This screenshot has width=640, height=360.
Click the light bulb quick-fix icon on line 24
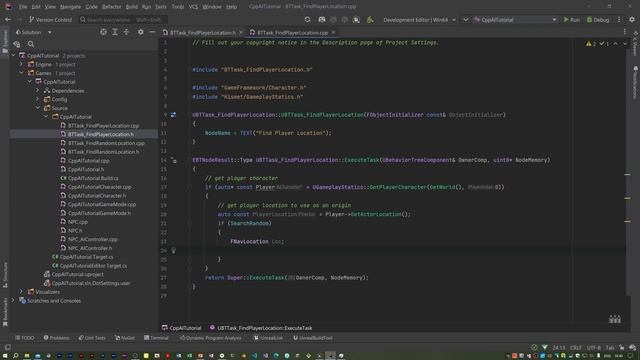click(173, 250)
